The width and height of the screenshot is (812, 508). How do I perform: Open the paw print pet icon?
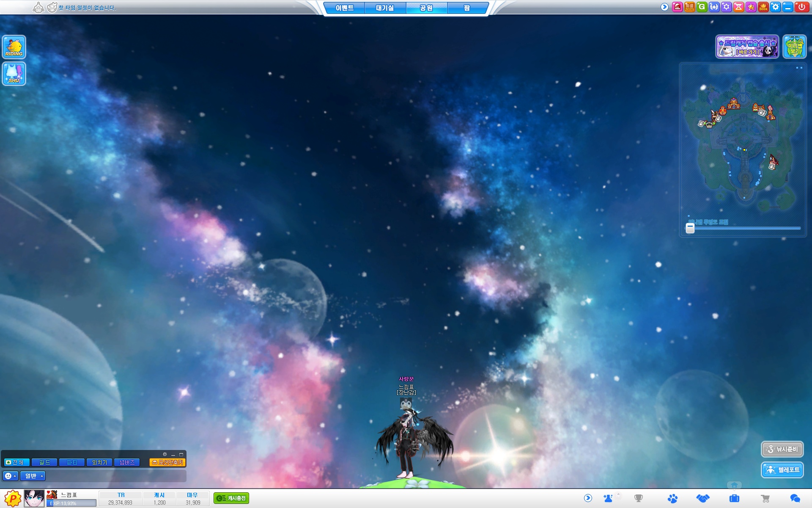click(x=672, y=498)
